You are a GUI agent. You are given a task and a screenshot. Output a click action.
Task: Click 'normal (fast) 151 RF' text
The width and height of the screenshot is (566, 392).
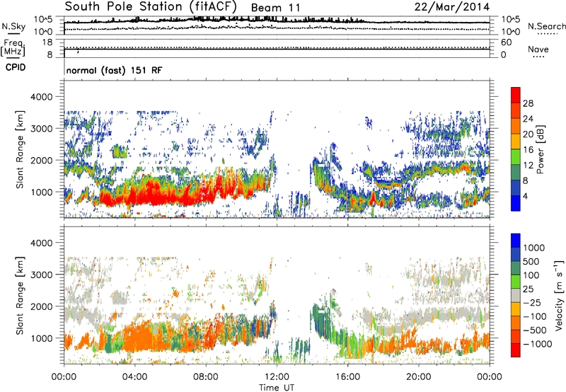114,70
